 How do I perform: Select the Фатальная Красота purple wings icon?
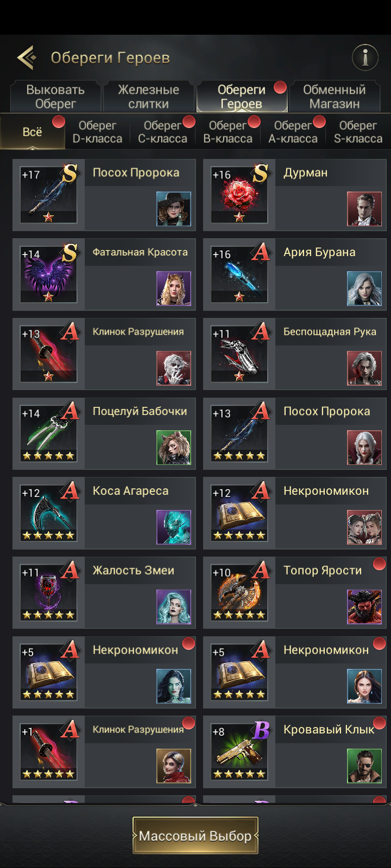pyautogui.click(x=48, y=274)
